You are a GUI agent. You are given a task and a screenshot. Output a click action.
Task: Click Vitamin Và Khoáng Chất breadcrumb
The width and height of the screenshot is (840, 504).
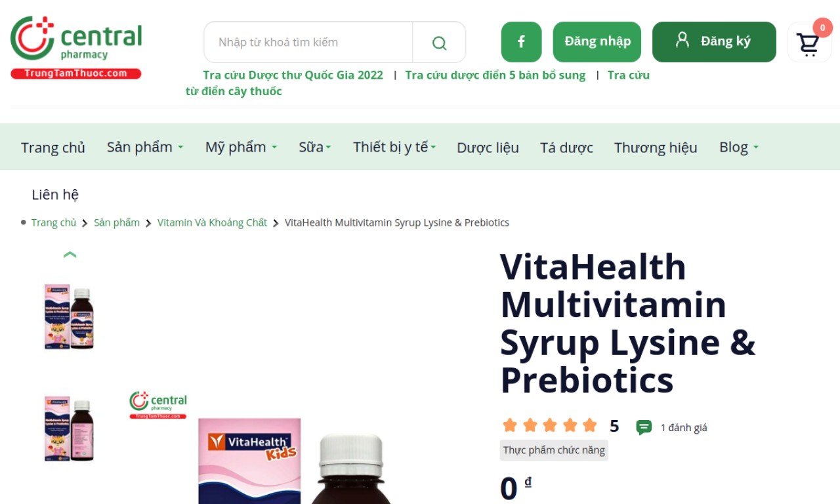pyautogui.click(x=212, y=222)
